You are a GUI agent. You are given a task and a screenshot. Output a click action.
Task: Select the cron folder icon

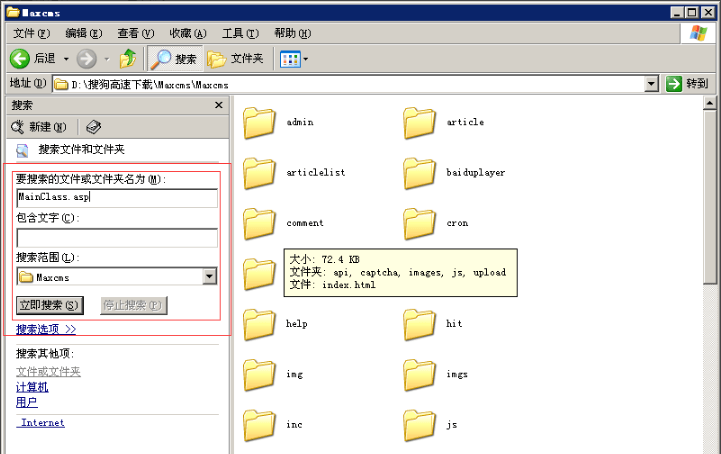pyautogui.click(x=419, y=224)
